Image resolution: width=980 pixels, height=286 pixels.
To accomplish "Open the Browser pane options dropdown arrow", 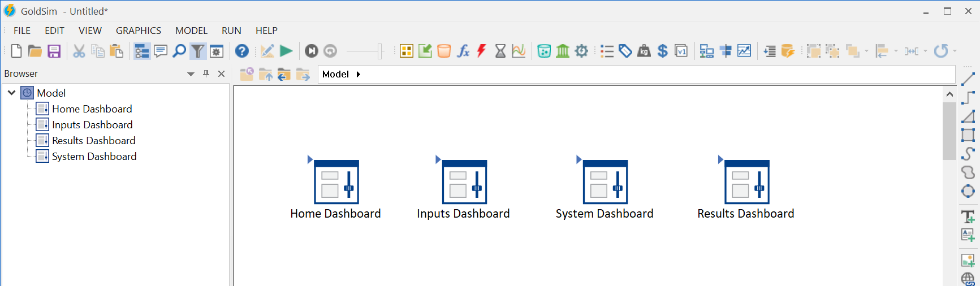I will [191, 74].
